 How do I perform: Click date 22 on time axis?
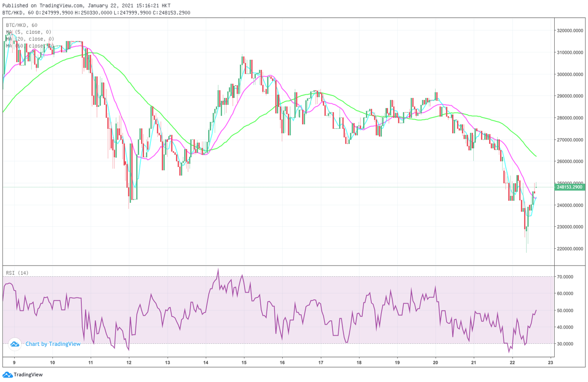click(x=512, y=363)
